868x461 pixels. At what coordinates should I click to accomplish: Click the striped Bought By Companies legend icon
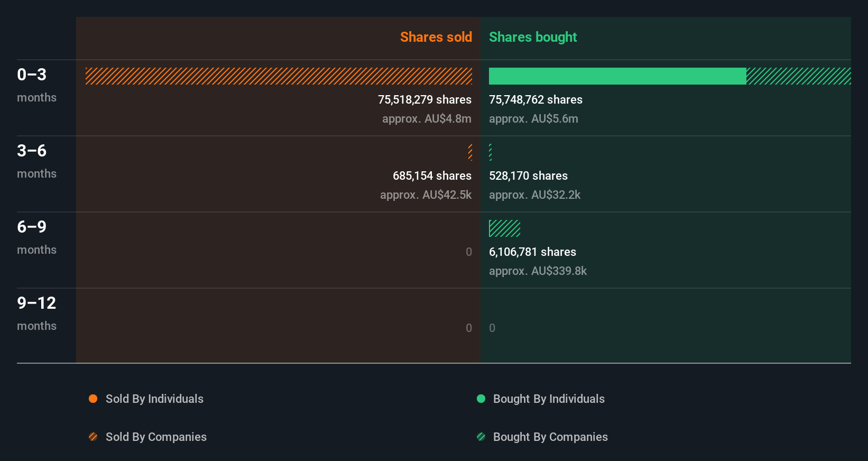click(x=481, y=437)
